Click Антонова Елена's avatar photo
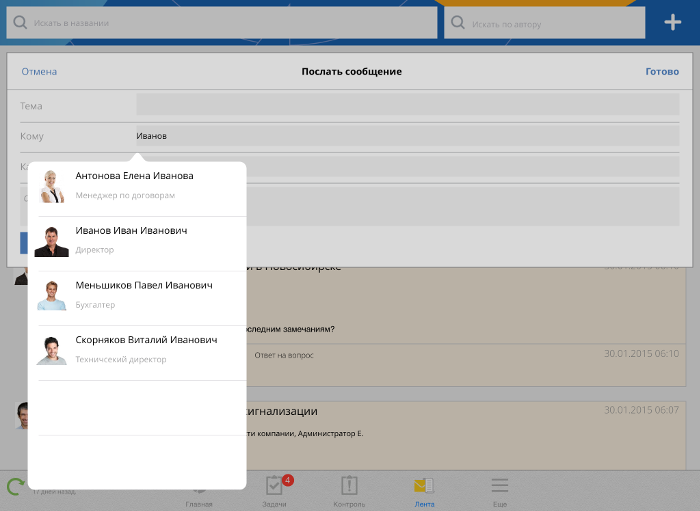The height and width of the screenshot is (511, 700). coord(52,186)
